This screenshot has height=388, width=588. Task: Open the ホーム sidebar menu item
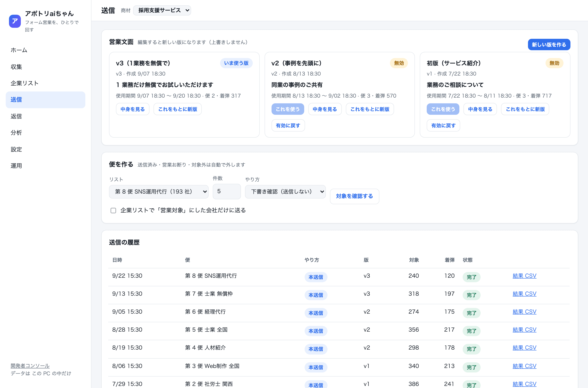[x=45, y=50]
